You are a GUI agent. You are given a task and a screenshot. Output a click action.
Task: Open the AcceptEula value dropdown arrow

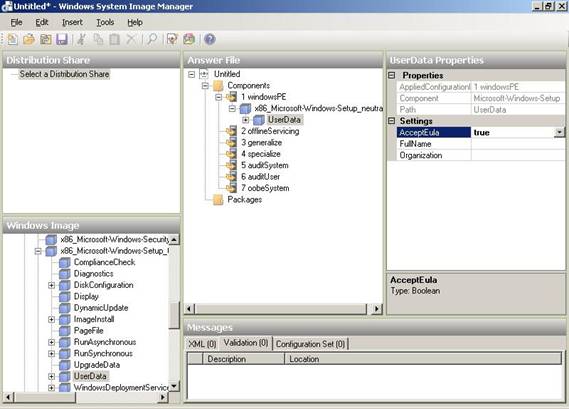point(559,132)
